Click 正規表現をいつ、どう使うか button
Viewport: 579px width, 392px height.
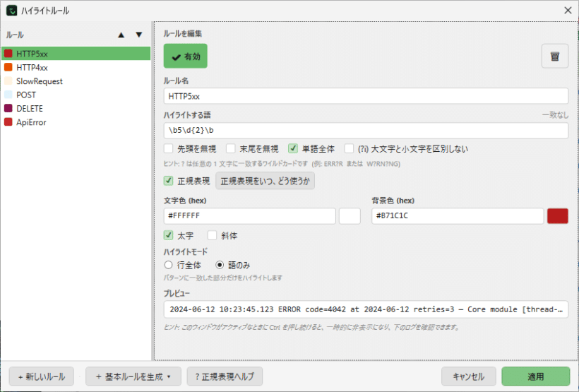coord(265,181)
